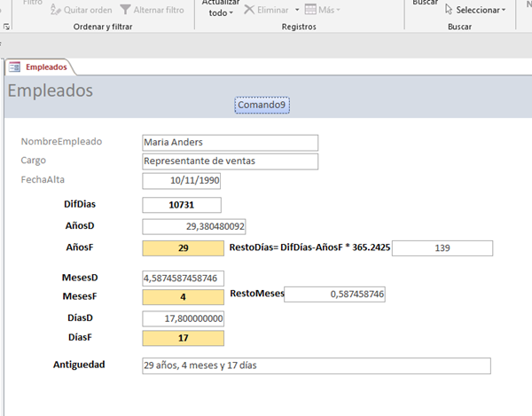Click the Alternar filtro funnel icon

[125, 10]
